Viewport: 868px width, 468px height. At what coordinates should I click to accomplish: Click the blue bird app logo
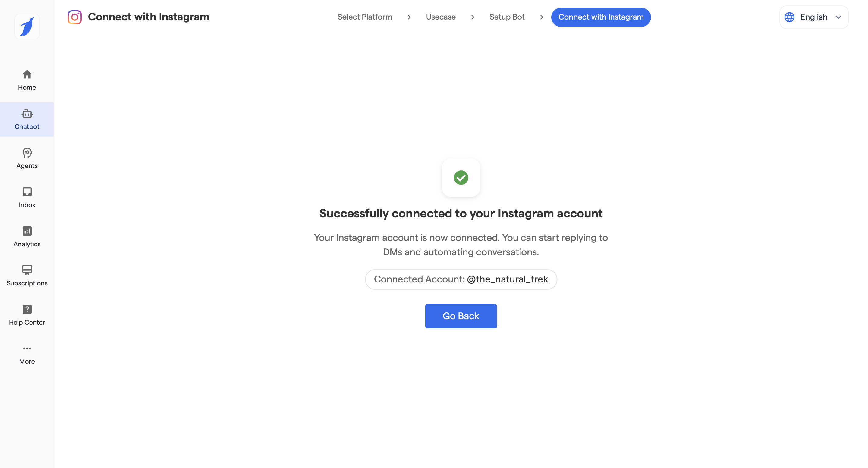(27, 27)
